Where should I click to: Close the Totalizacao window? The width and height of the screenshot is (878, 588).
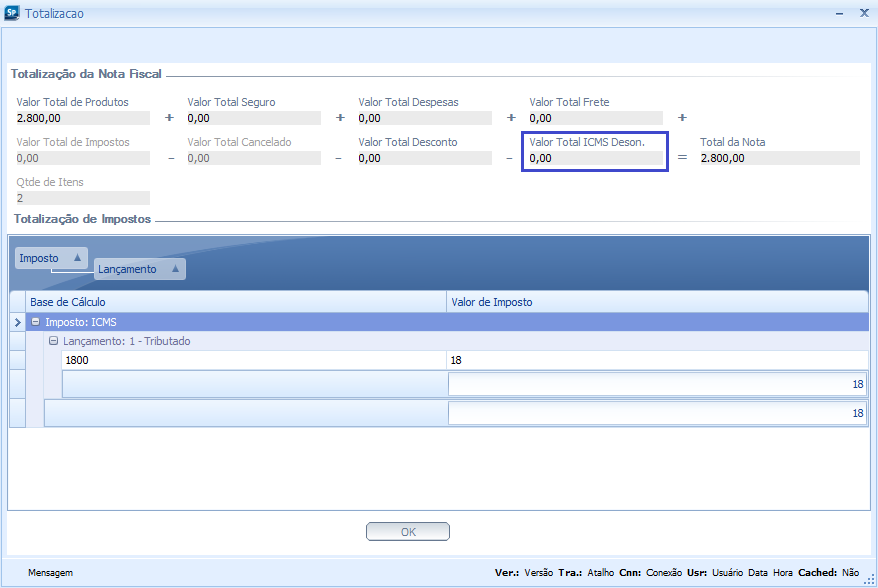tap(864, 14)
